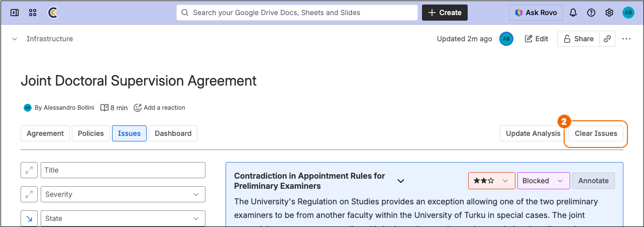The height and width of the screenshot is (227, 644).
Task: Add a reaction to the page
Action: coord(159,108)
